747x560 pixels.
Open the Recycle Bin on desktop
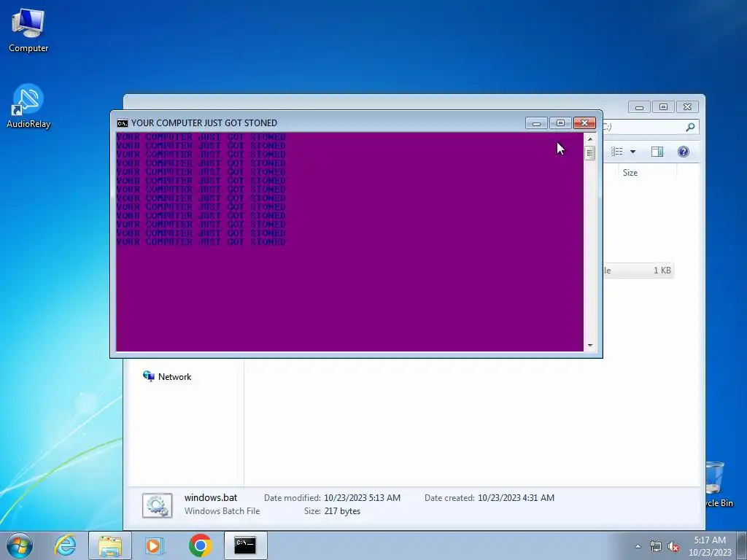[x=717, y=483]
